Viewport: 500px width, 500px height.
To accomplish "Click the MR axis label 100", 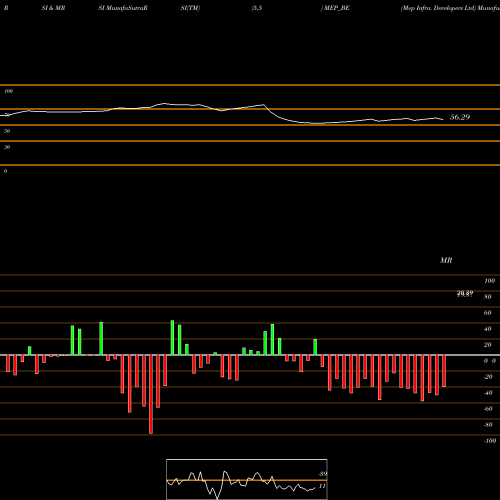I will [490, 281].
